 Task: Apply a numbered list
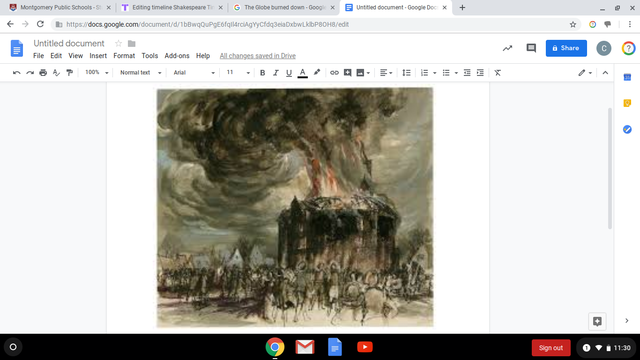[x=424, y=73]
